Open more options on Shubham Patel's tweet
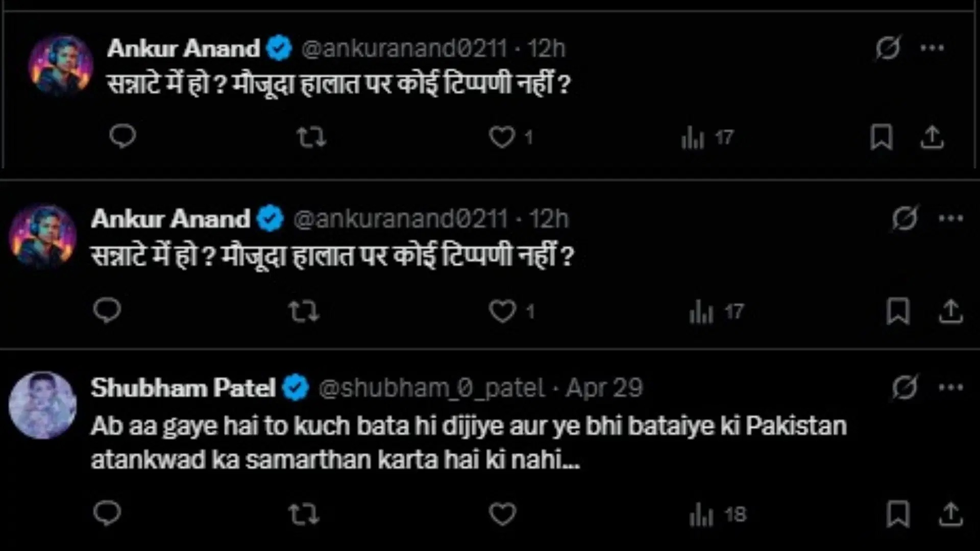Viewport: 980px width, 551px height. click(x=950, y=388)
